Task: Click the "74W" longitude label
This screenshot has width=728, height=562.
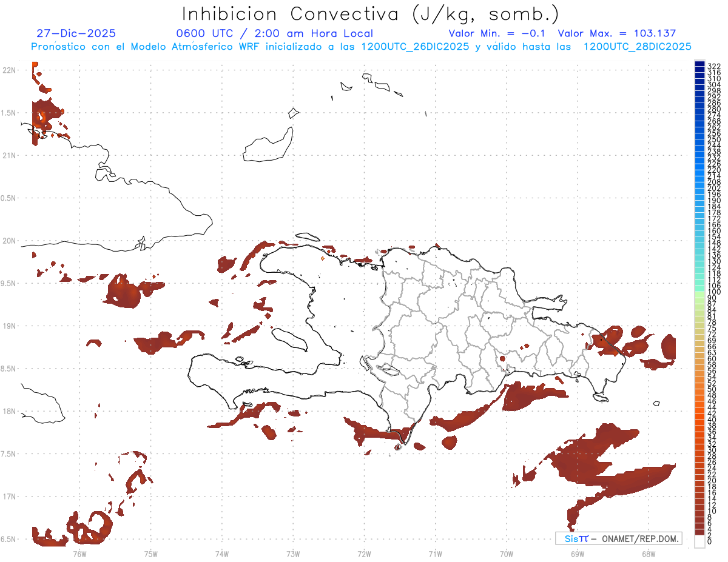Action: (x=222, y=554)
